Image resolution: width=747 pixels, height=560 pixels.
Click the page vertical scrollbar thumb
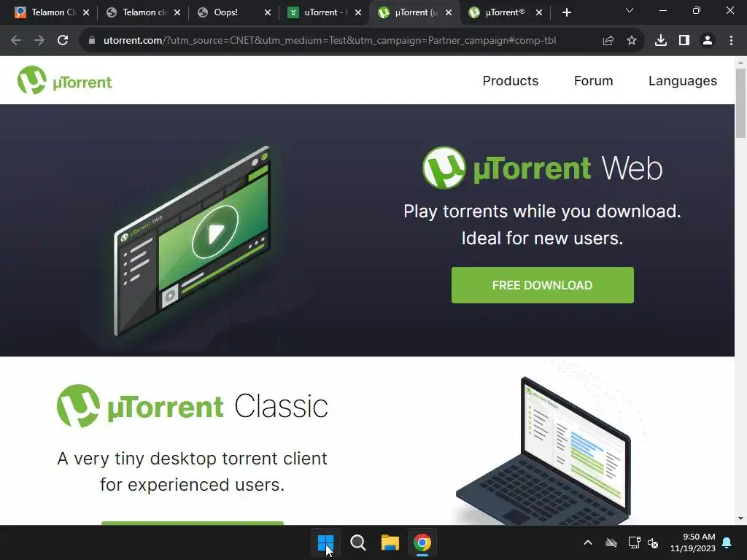(x=740, y=102)
